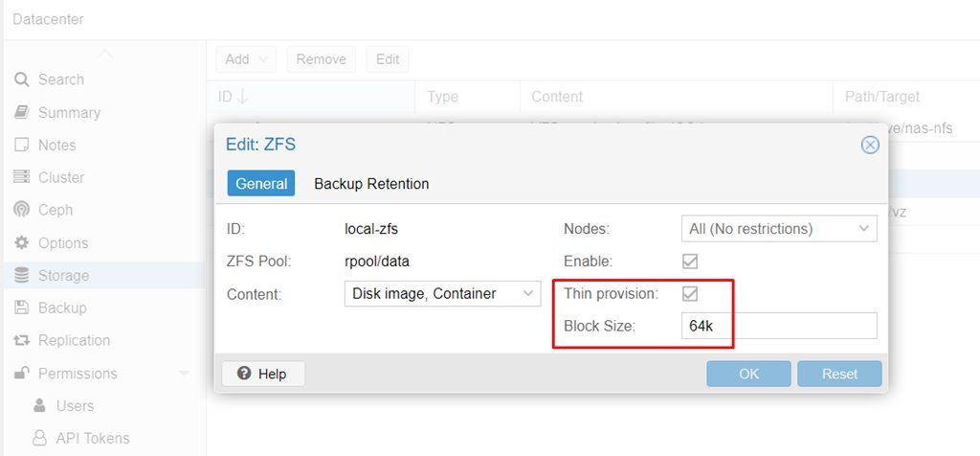
Task: Collapse the Permissions submenu arrow
Action: click(184, 374)
